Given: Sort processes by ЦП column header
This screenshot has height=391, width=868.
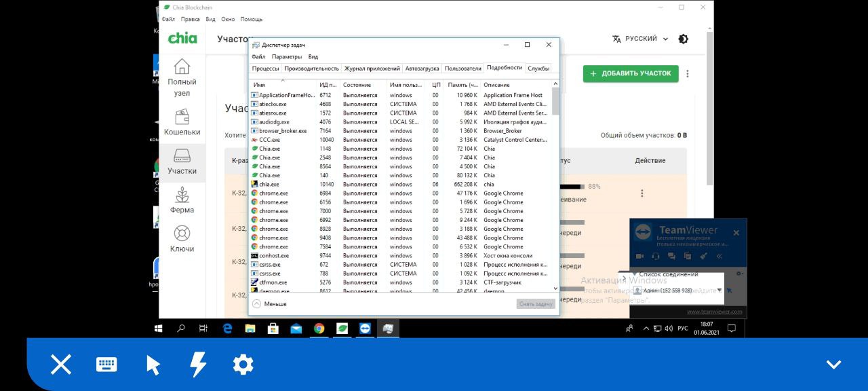Looking at the screenshot, I should point(437,85).
